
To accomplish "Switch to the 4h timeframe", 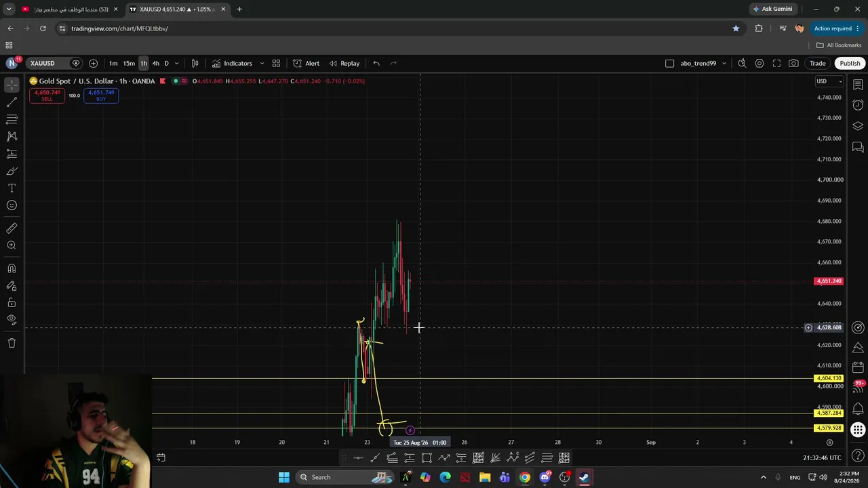I will (x=155, y=63).
